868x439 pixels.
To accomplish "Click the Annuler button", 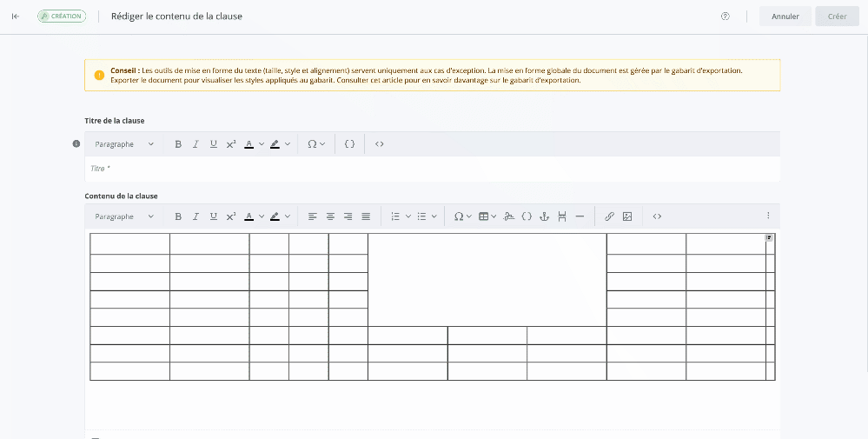I will [x=785, y=17].
